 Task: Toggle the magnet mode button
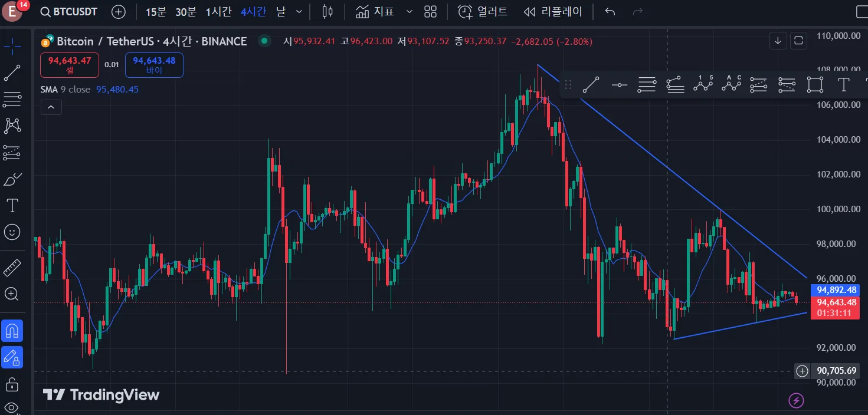pos(12,331)
